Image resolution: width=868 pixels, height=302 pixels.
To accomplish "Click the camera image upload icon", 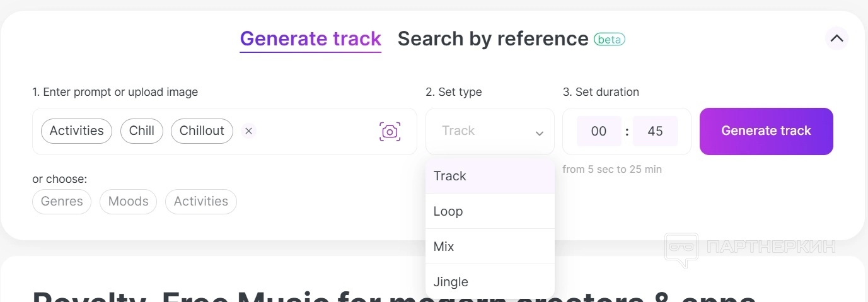I will tap(390, 131).
